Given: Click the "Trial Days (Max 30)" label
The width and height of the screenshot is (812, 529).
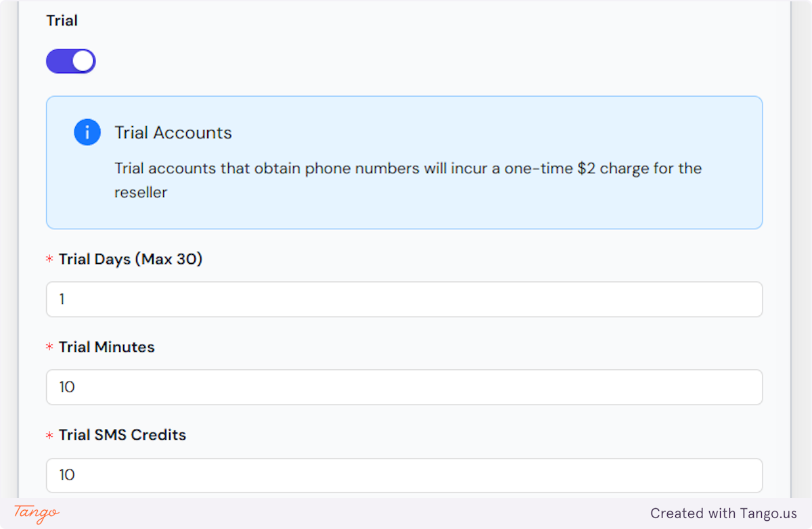Looking at the screenshot, I should click(131, 259).
